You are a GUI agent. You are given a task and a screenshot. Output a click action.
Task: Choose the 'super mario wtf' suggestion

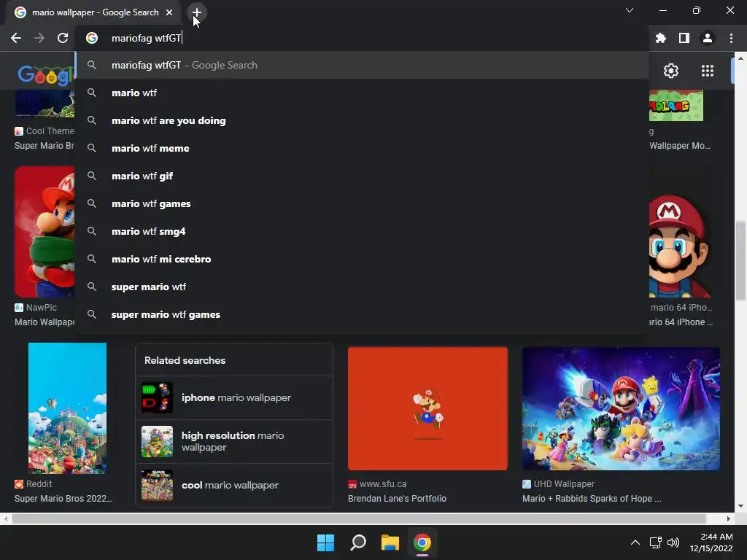362,287
